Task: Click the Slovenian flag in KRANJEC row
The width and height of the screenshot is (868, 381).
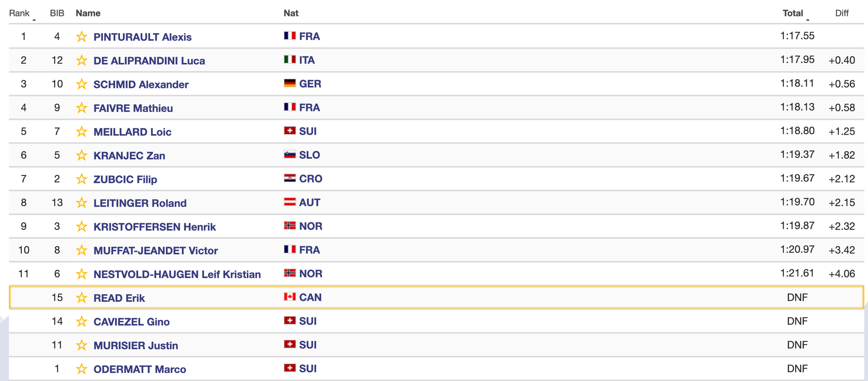Action: click(290, 155)
